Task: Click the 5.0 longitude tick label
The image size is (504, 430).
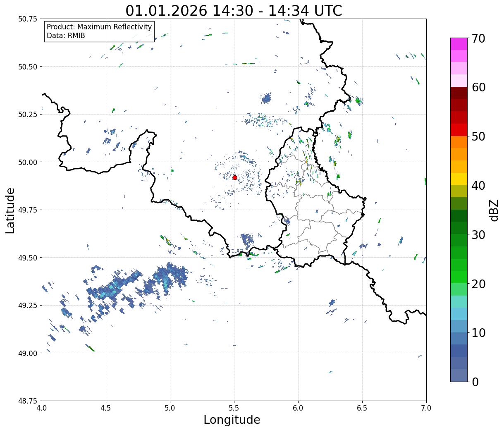Action: [170, 408]
